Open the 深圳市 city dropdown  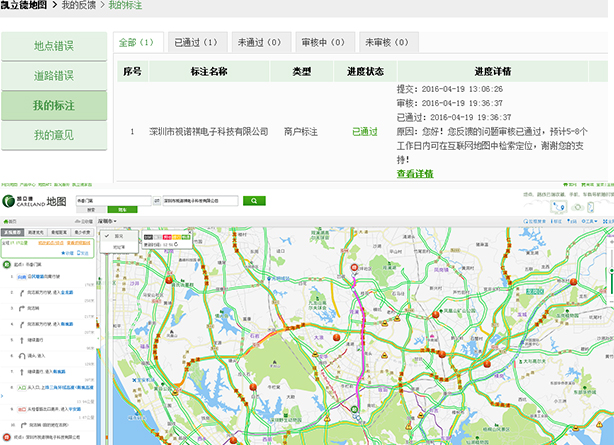107,221
